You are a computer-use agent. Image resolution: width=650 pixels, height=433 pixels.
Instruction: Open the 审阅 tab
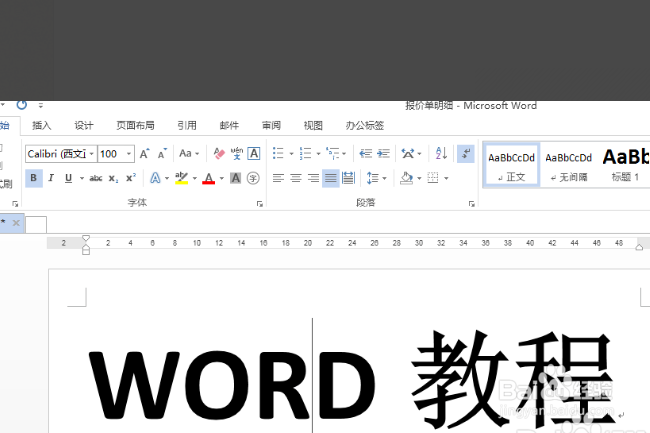(272, 126)
